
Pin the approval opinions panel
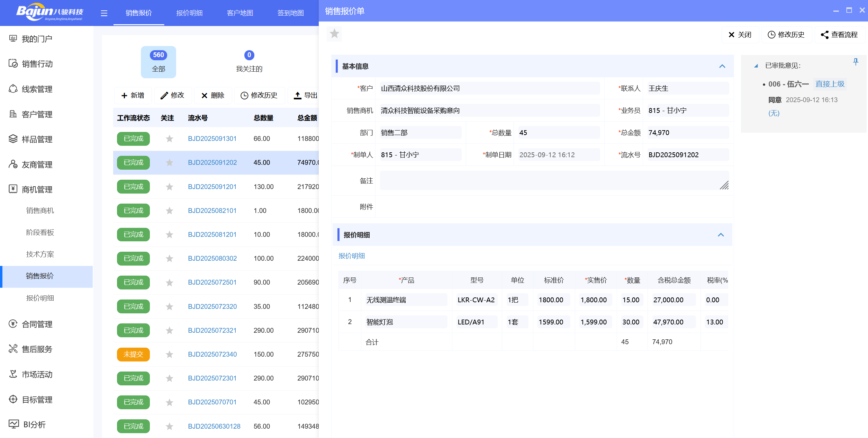pos(855,62)
